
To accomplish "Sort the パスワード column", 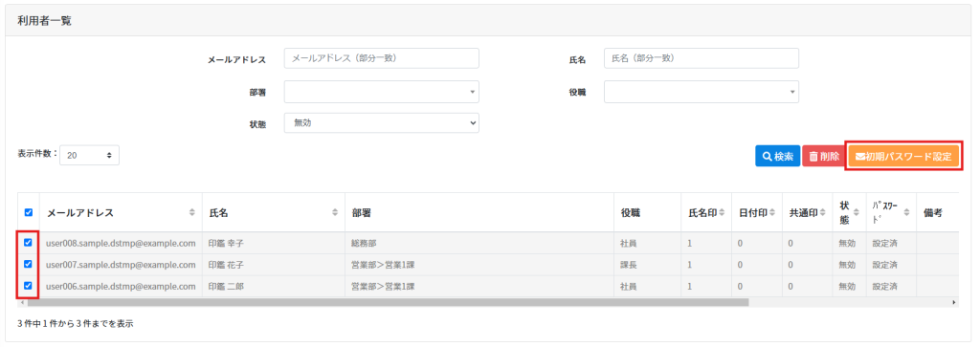I will click(905, 213).
